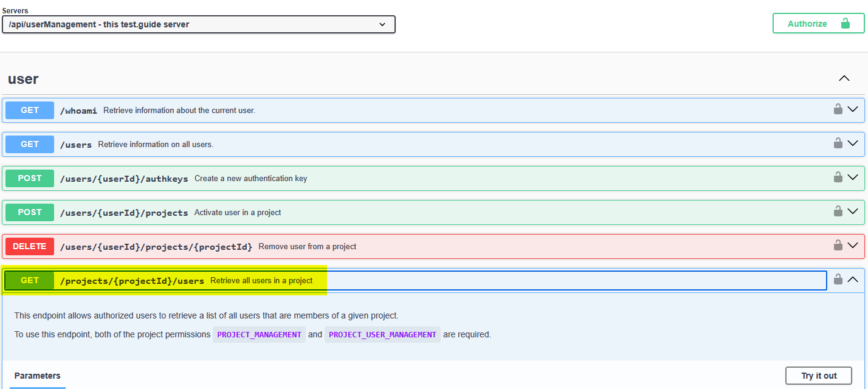Collapse the GET /projects/{projectId}/users endpoint chevron
Screen dimensions: 868x389
(853, 280)
